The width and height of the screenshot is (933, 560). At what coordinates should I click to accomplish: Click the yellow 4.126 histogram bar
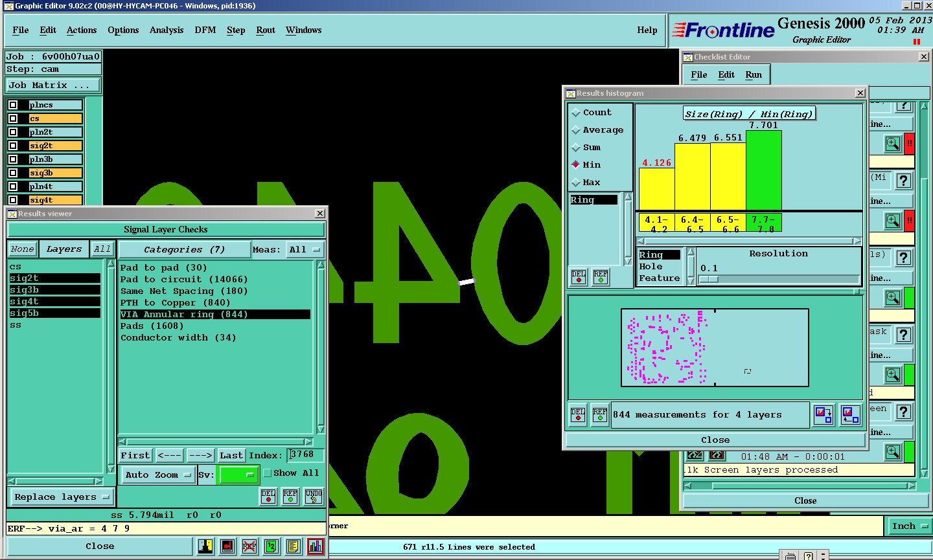pos(657,189)
